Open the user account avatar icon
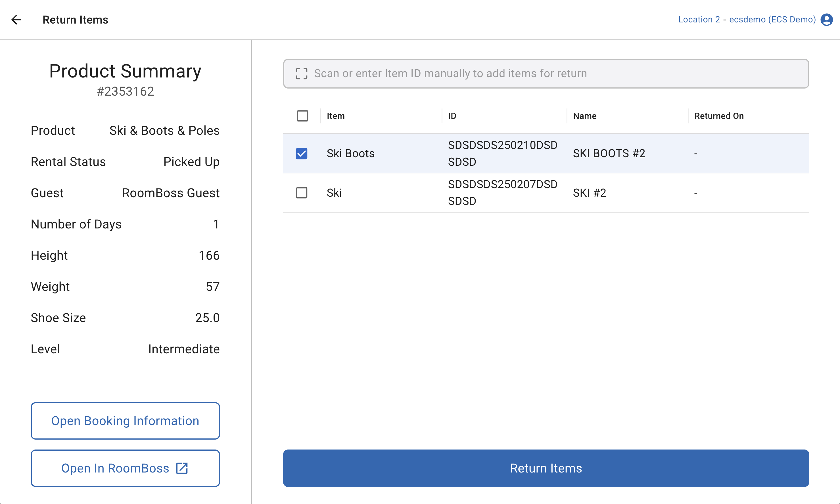 (826, 20)
